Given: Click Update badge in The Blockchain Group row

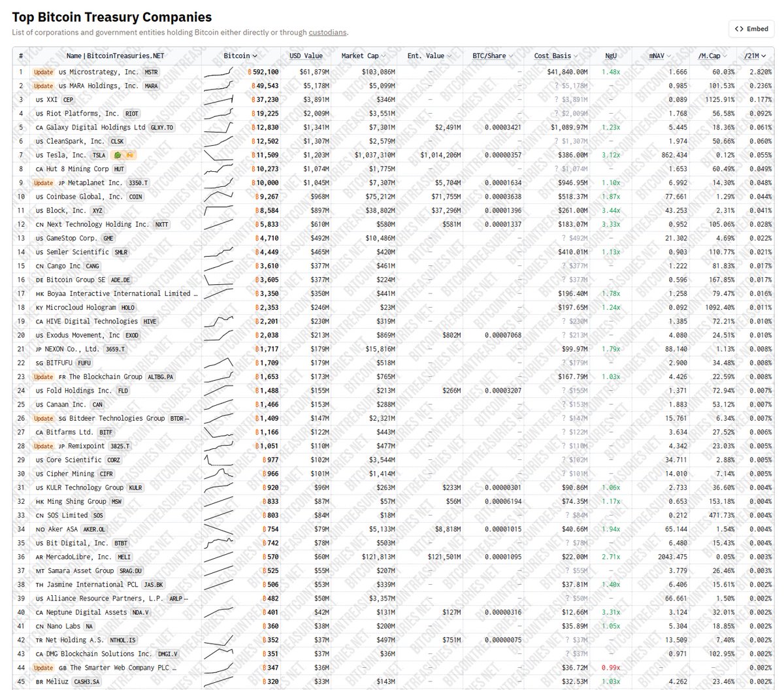Looking at the screenshot, I should pos(43,377).
